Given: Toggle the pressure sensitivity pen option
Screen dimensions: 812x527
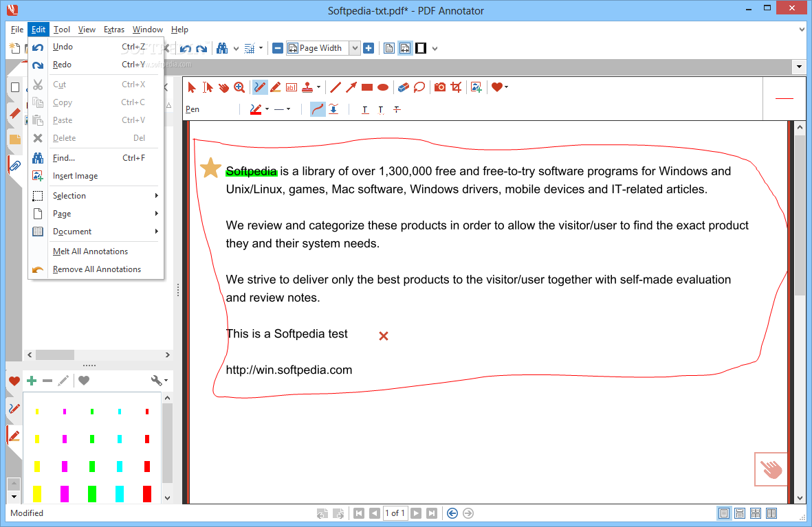Looking at the screenshot, I should tap(333, 109).
